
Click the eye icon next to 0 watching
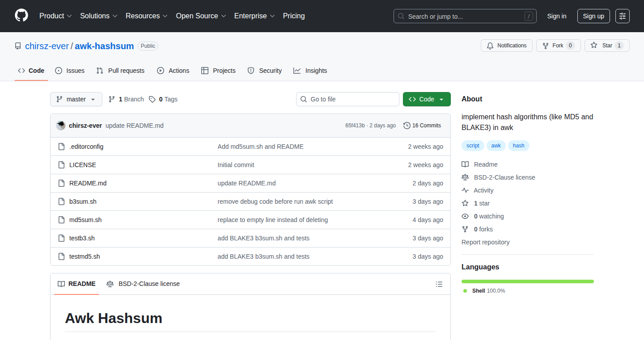pos(465,216)
